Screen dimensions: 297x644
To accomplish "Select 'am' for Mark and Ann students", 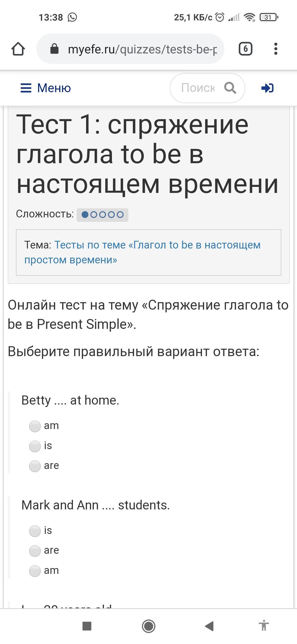I will (35, 571).
